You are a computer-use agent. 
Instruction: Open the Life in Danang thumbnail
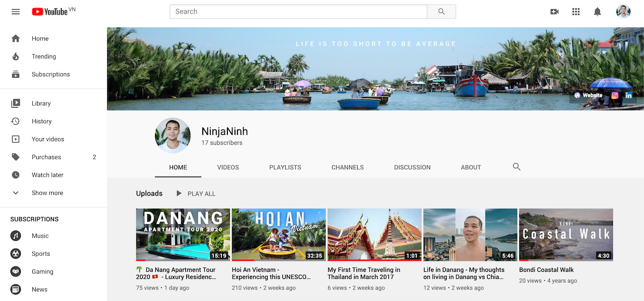coord(470,235)
